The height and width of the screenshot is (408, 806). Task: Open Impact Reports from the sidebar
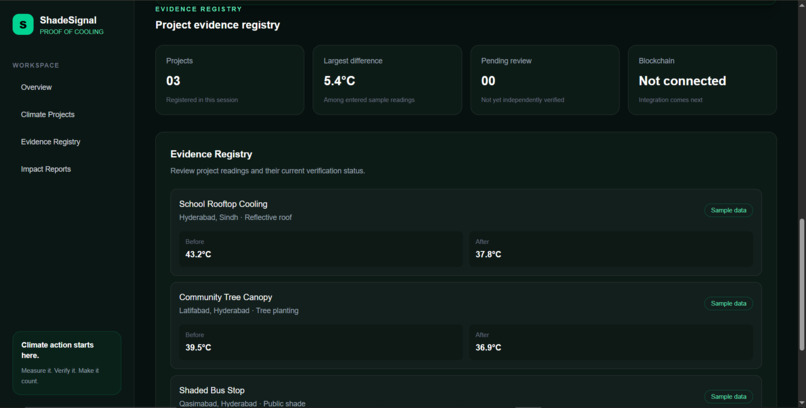pyautogui.click(x=46, y=169)
